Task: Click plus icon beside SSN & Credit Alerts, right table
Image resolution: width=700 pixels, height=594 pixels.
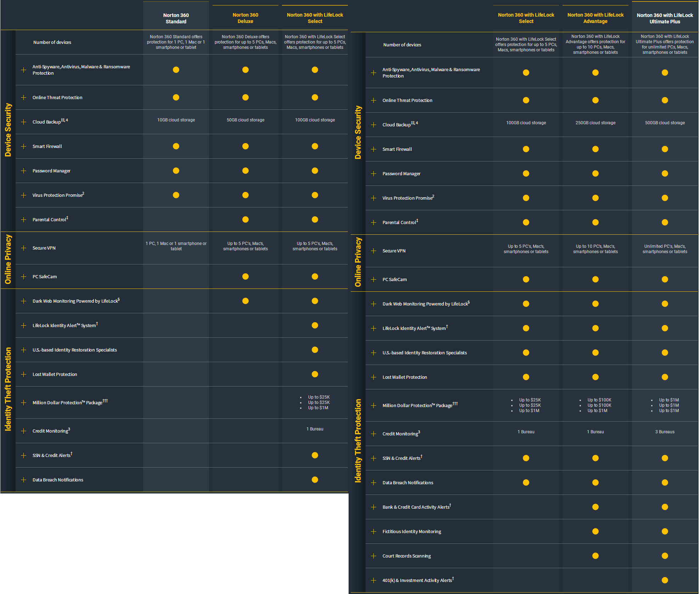Action: point(374,458)
